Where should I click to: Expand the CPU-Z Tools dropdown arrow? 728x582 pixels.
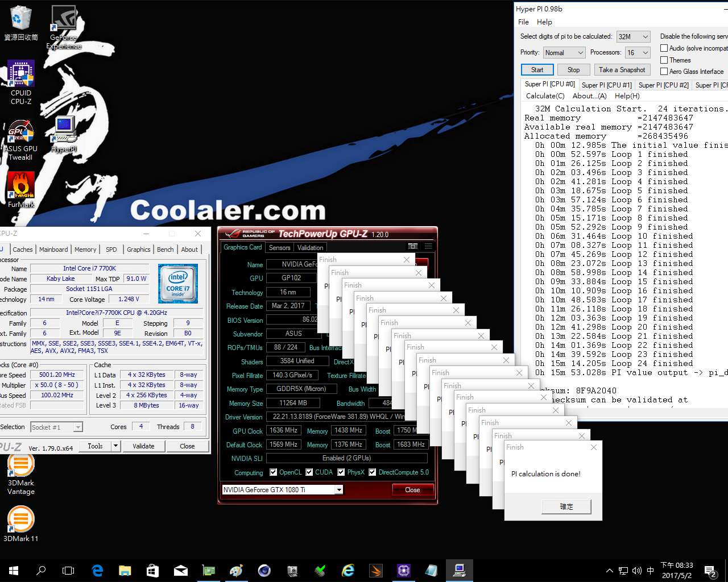(x=115, y=446)
